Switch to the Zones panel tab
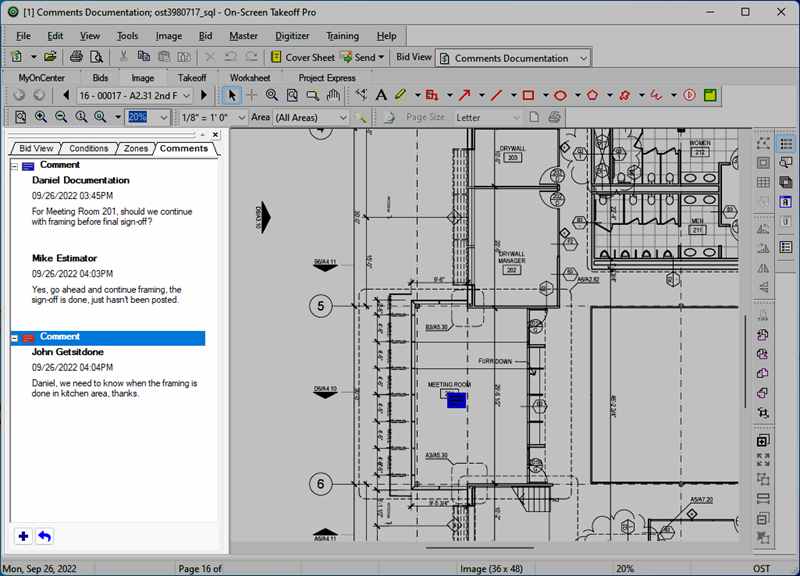 coord(136,148)
